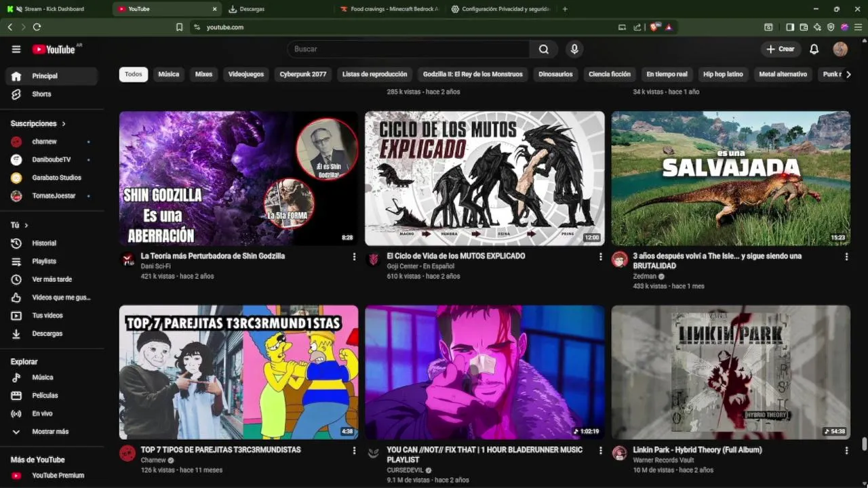Viewport: 868px width, 488px height.
Task: Open The Isle Salvajada video thumbnail
Action: [731, 178]
